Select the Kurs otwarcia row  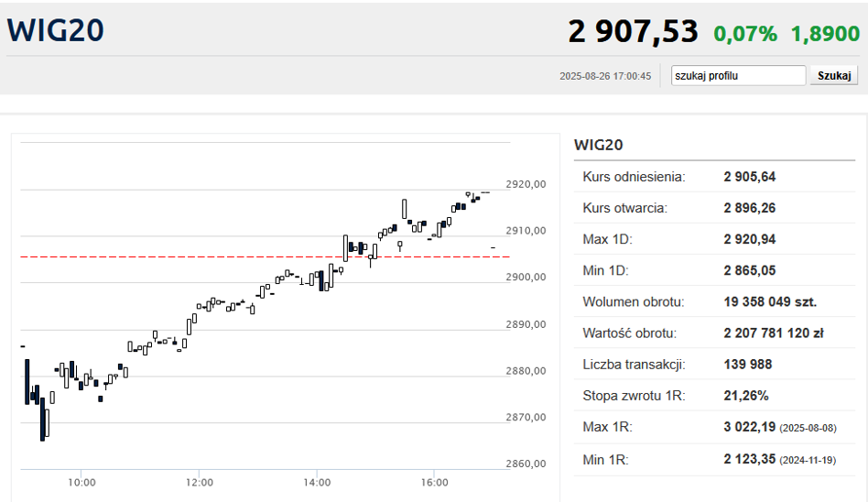(x=716, y=208)
